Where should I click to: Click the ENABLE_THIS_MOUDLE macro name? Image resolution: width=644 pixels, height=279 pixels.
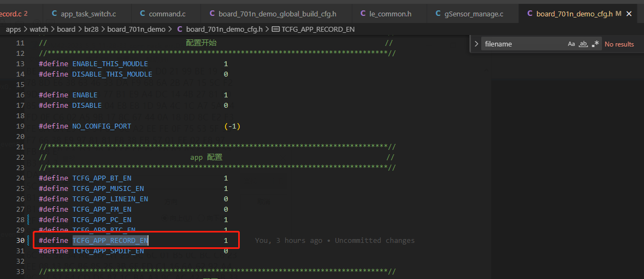pyautogui.click(x=110, y=64)
